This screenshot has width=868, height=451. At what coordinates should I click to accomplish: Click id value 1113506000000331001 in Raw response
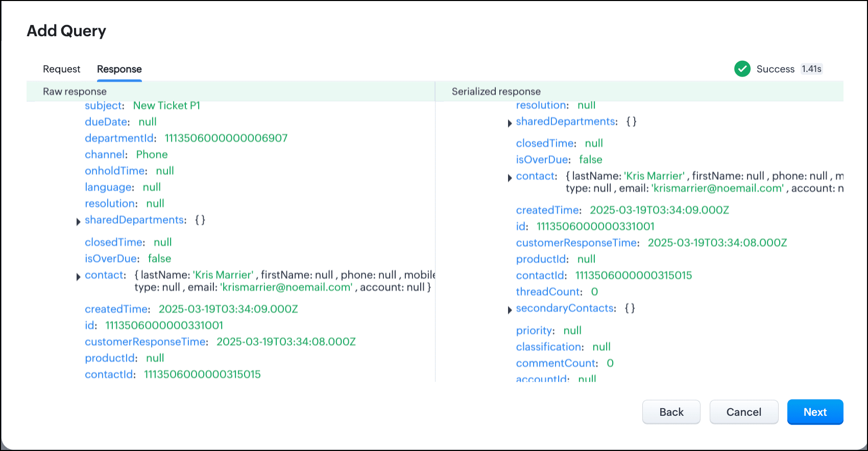164,325
